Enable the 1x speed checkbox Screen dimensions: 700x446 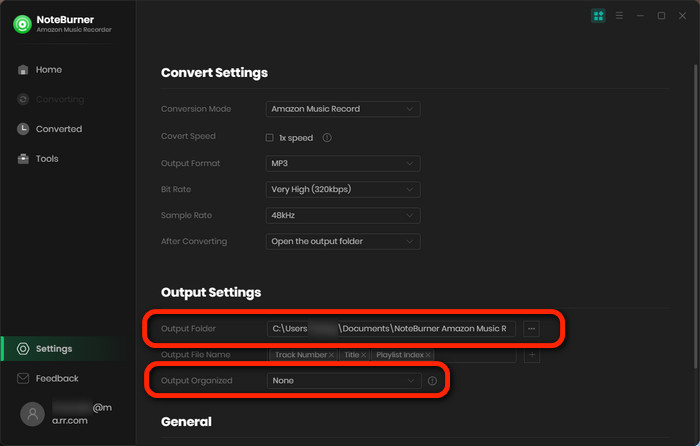point(269,138)
